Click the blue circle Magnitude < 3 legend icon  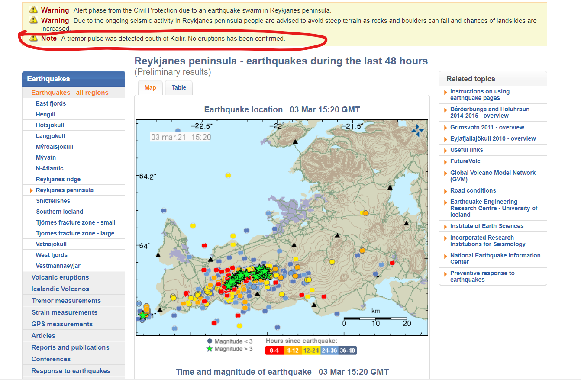(210, 341)
